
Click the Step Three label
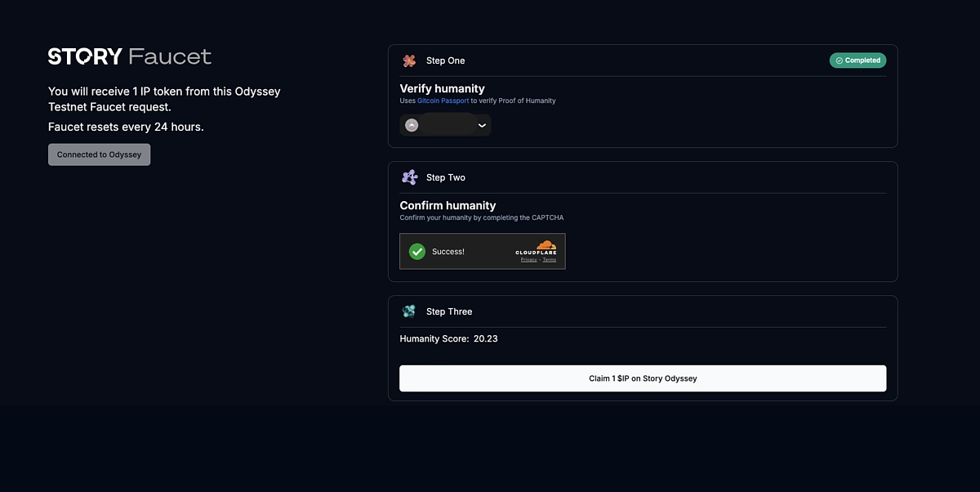click(449, 311)
